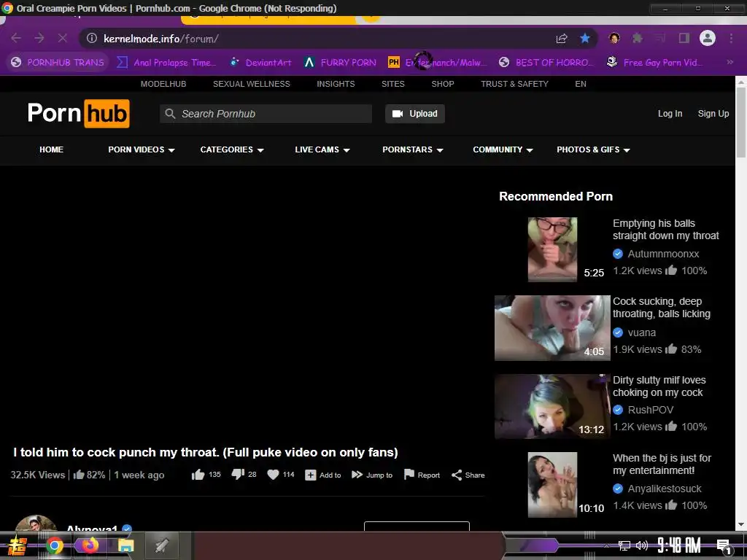Open the recommended thumbnail with duration 4:05
Screen dimensions: 747x560
[x=552, y=328]
